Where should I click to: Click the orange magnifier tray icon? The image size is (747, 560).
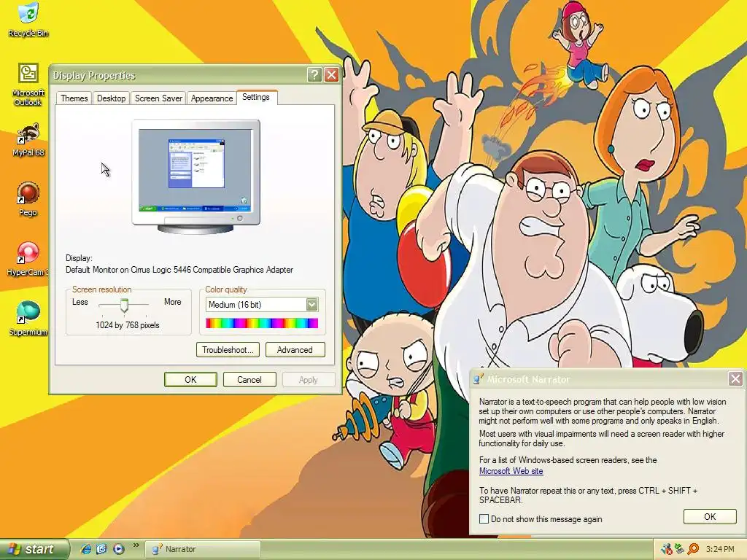pos(693,549)
